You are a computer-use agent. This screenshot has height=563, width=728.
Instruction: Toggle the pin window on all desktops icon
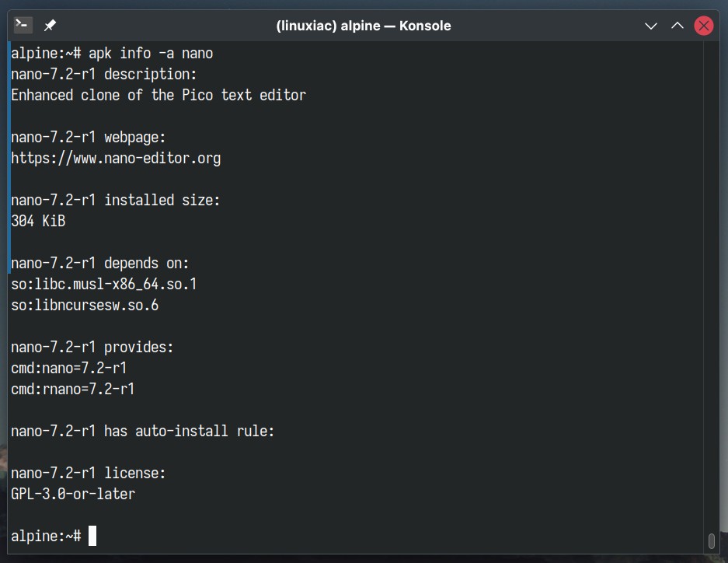(50, 25)
